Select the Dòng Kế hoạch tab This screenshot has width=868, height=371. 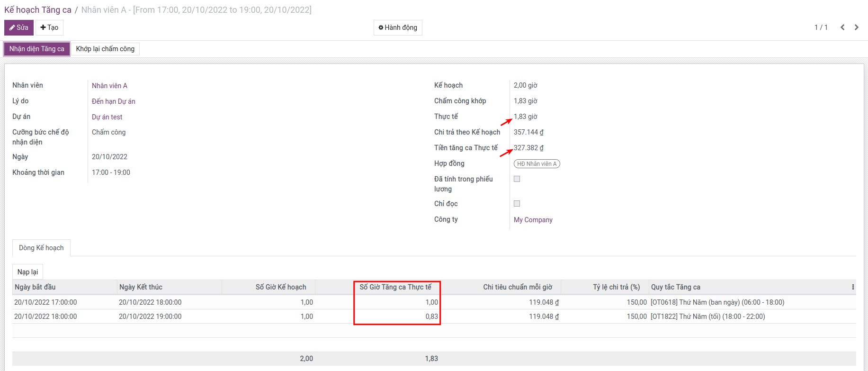pyautogui.click(x=41, y=248)
